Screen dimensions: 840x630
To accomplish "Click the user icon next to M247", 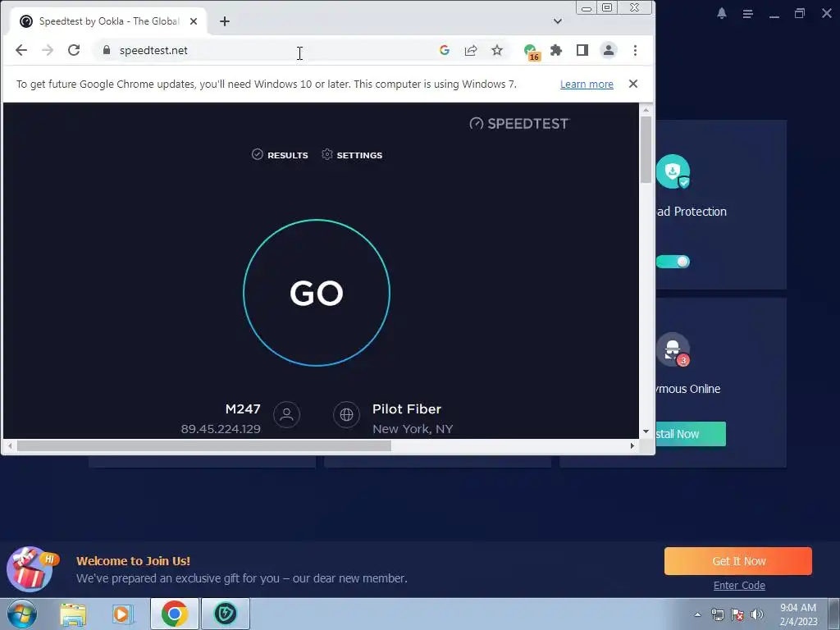I will click(286, 414).
